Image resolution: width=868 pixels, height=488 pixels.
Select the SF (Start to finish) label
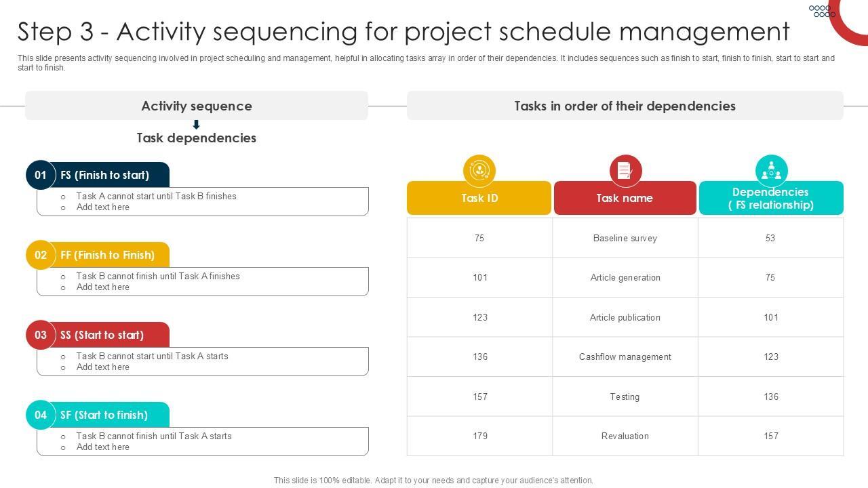point(104,415)
